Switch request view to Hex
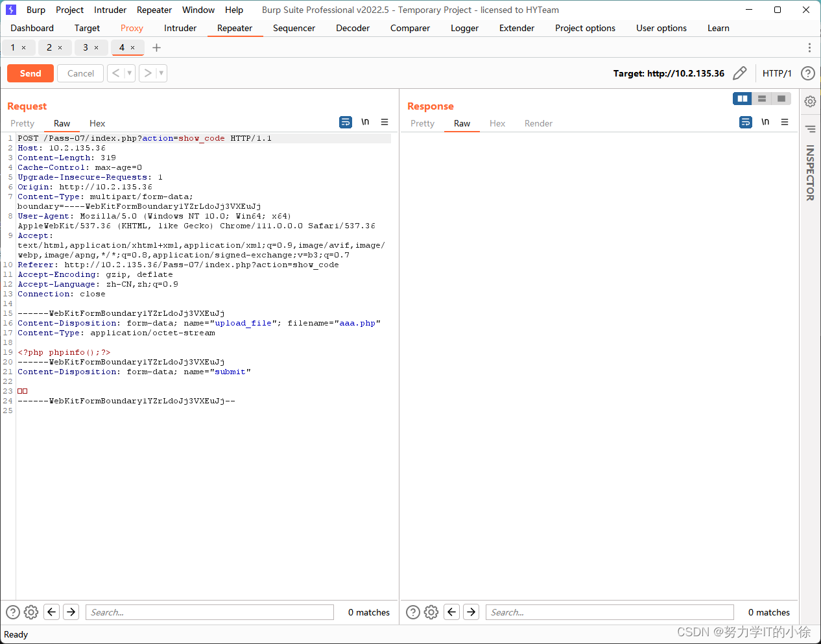Image resolution: width=821 pixels, height=644 pixels. (x=97, y=123)
